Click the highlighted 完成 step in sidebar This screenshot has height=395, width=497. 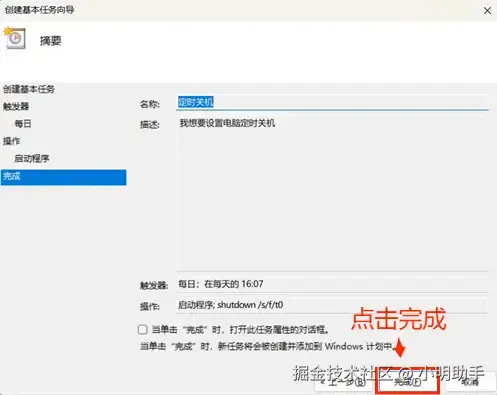coord(64,177)
